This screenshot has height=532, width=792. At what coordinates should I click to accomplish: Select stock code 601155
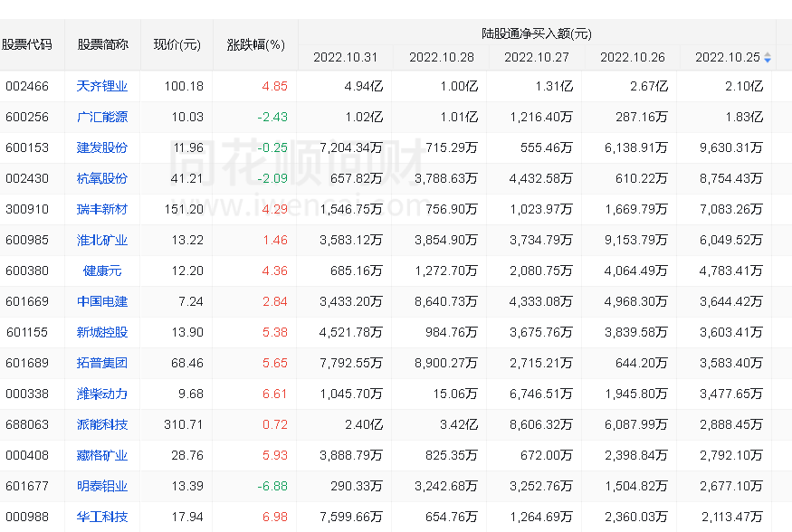27,333
